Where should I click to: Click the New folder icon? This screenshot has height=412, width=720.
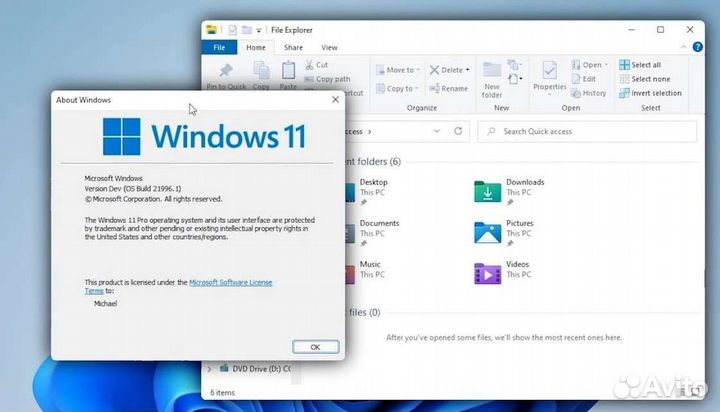click(492, 71)
